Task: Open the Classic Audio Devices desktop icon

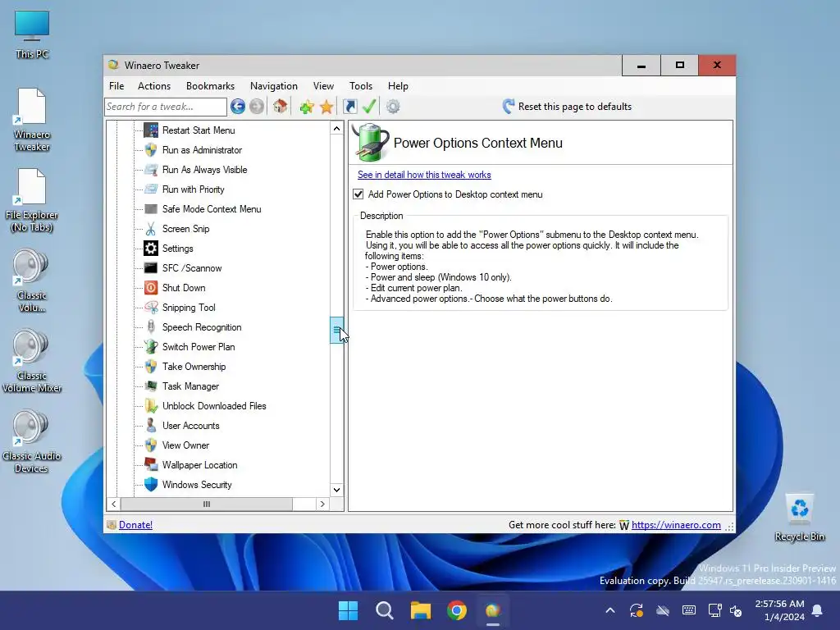Action: 32,441
